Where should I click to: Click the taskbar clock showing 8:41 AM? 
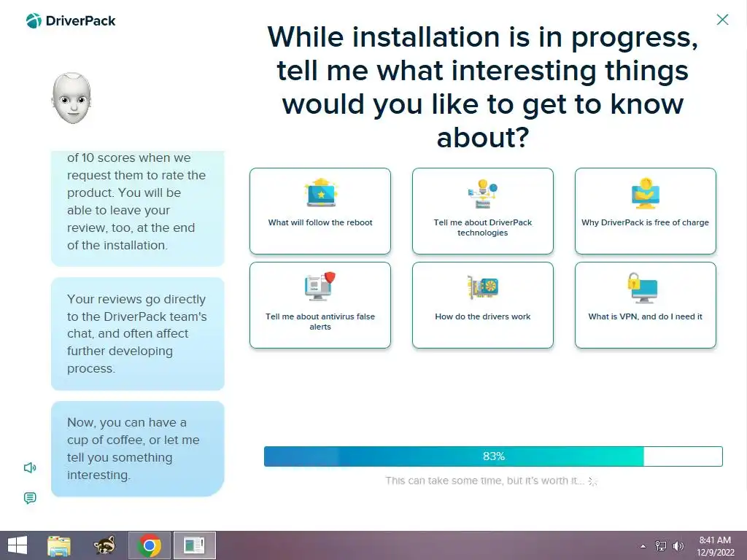pos(715,546)
